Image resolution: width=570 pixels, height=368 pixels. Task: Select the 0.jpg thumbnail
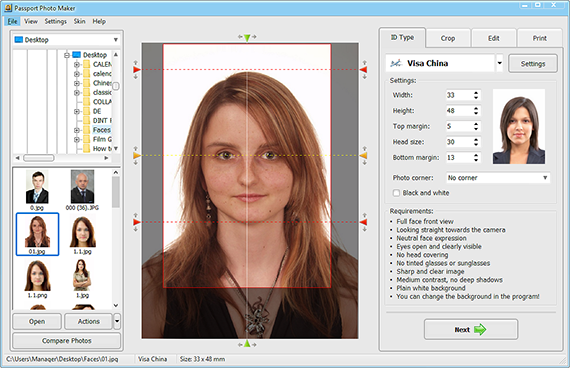37,190
